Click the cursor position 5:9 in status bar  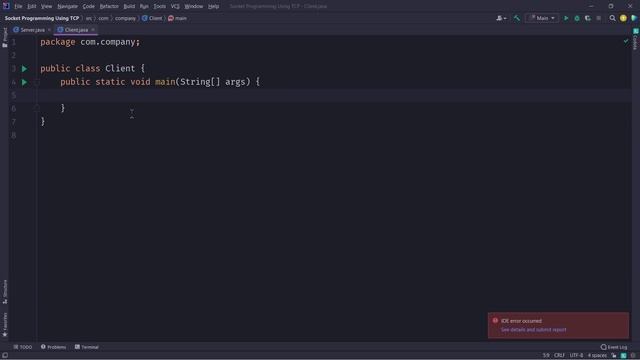click(x=546, y=356)
